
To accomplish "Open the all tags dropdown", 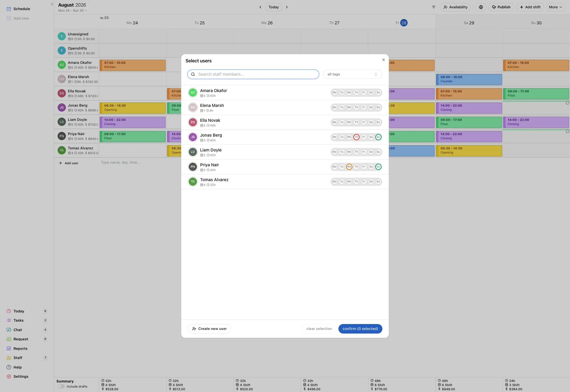I will click(x=352, y=74).
